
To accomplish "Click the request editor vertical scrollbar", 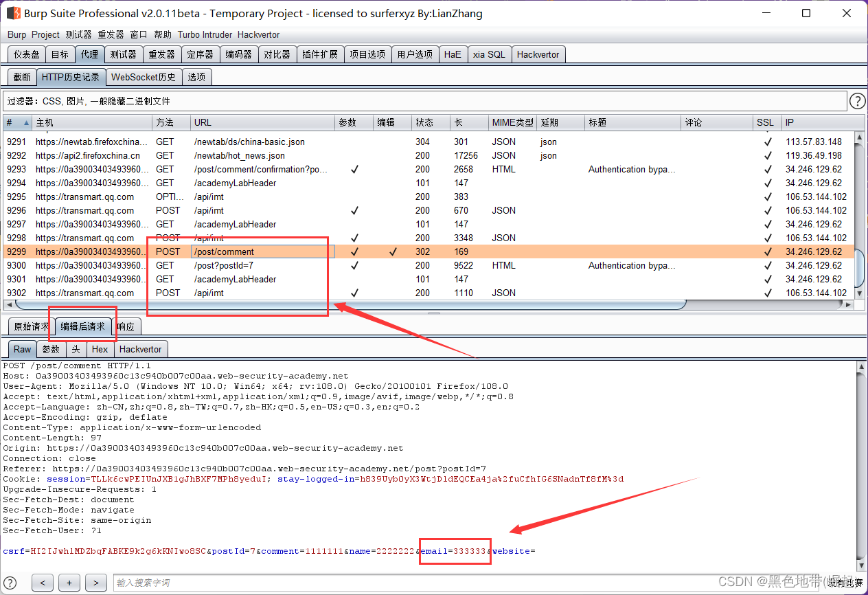I will coord(862,466).
